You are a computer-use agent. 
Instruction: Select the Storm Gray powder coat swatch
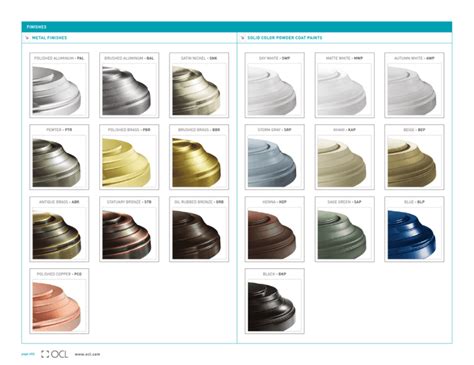click(275, 157)
